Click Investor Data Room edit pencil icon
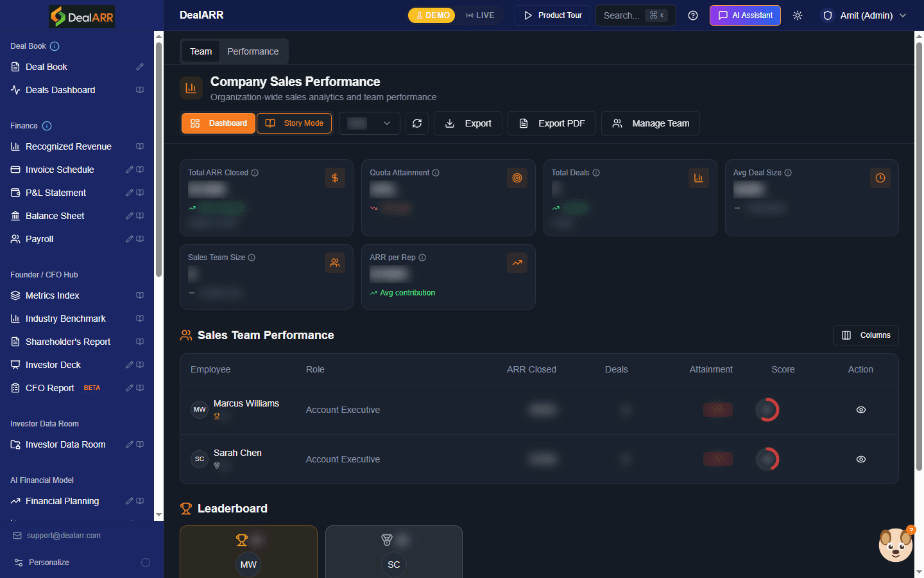The image size is (924, 578). (130, 444)
